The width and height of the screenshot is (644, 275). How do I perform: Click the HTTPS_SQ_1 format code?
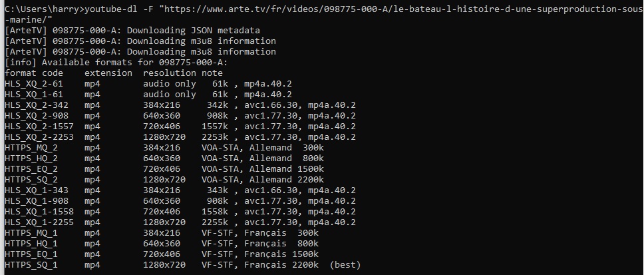click(31, 265)
